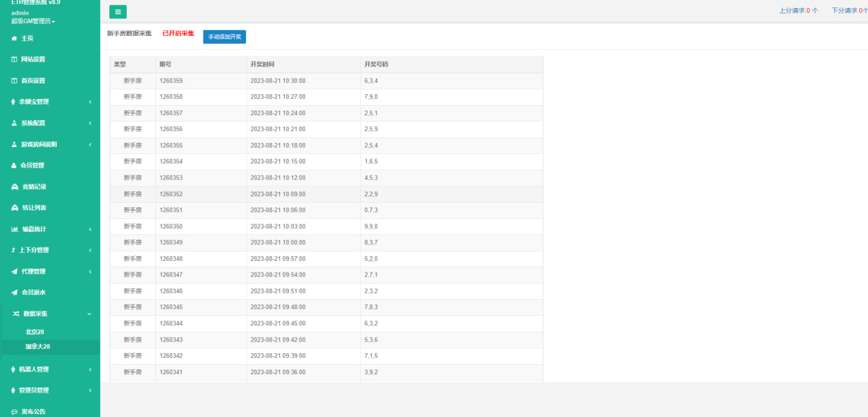The image size is (868, 417).
Task: Click the person icon beside 管理员管理
Action: pyautogui.click(x=14, y=391)
